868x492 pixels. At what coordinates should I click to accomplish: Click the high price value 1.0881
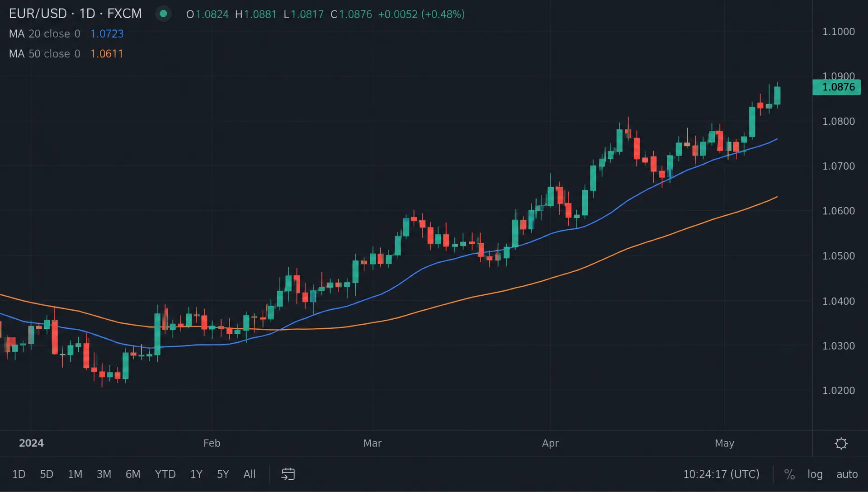260,14
